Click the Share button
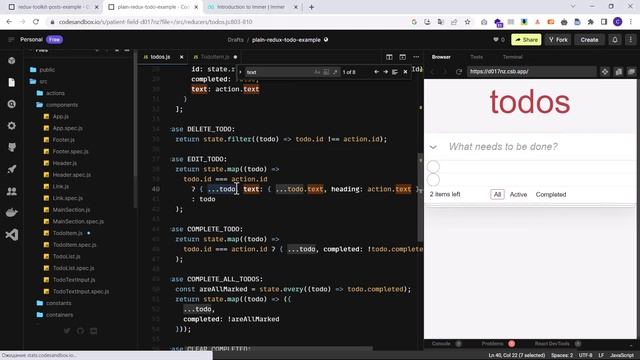 click(526, 40)
